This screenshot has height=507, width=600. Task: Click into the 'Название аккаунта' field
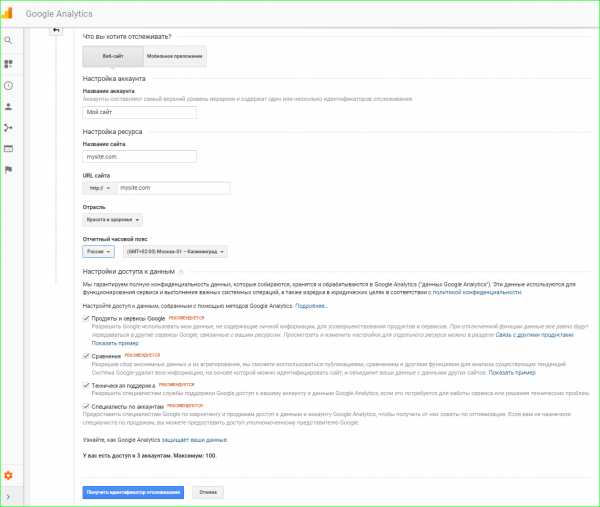tap(140, 112)
